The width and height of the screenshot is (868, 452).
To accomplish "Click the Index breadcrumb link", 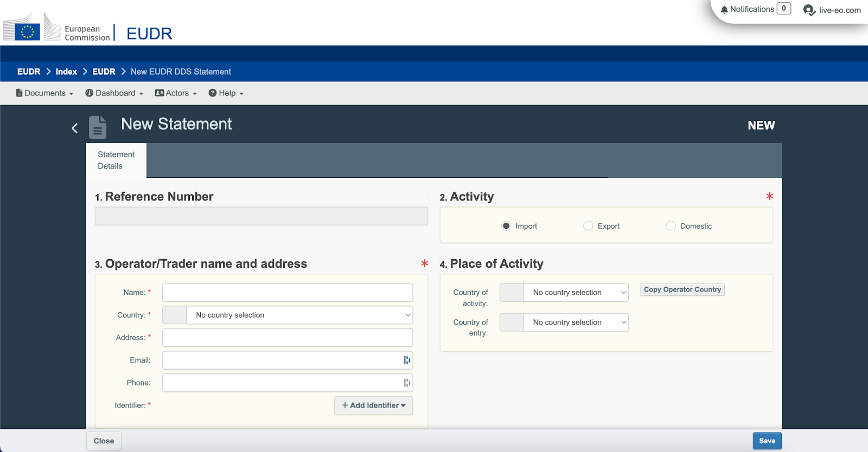I will (66, 72).
